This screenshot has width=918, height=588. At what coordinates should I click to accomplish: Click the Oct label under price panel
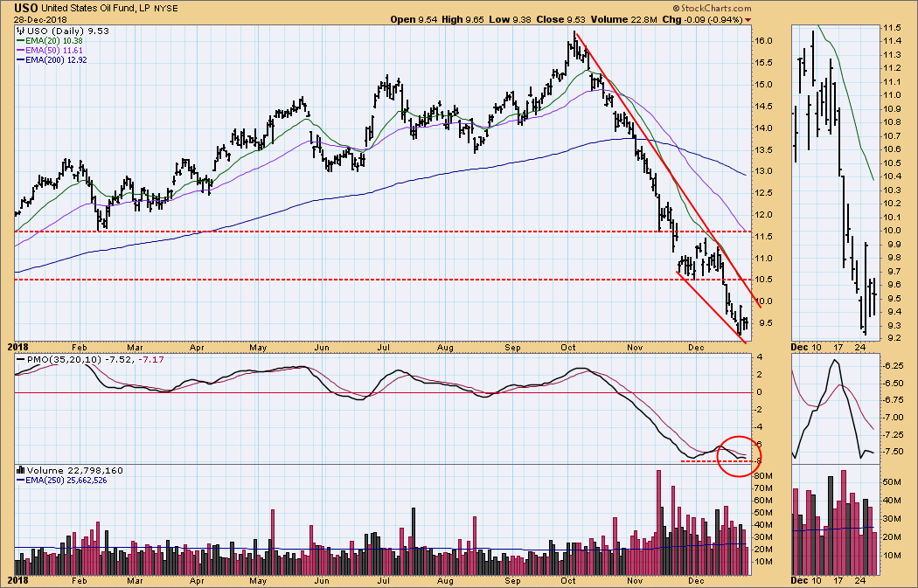coord(568,348)
